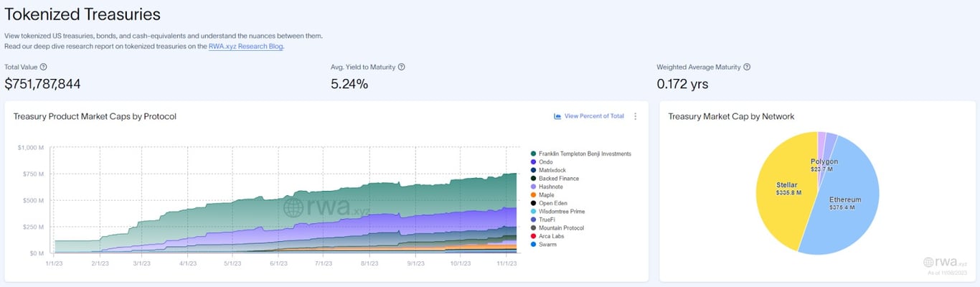Click the 11/1/23 x-axis date label
Image resolution: width=980 pixels, height=287 pixels.
coord(506,263)
